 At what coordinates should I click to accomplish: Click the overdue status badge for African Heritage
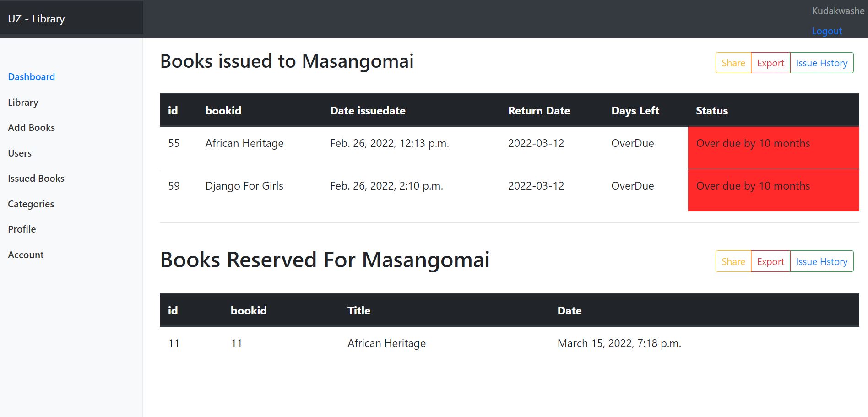(x=753, y=143)
